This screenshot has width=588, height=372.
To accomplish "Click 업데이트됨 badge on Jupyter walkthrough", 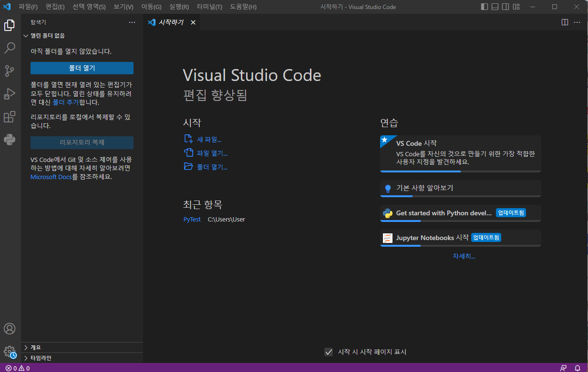I will [x=486, y=238].
